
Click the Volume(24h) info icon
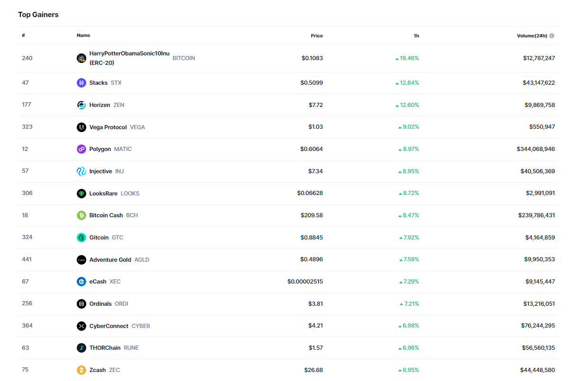pos(552,36)
